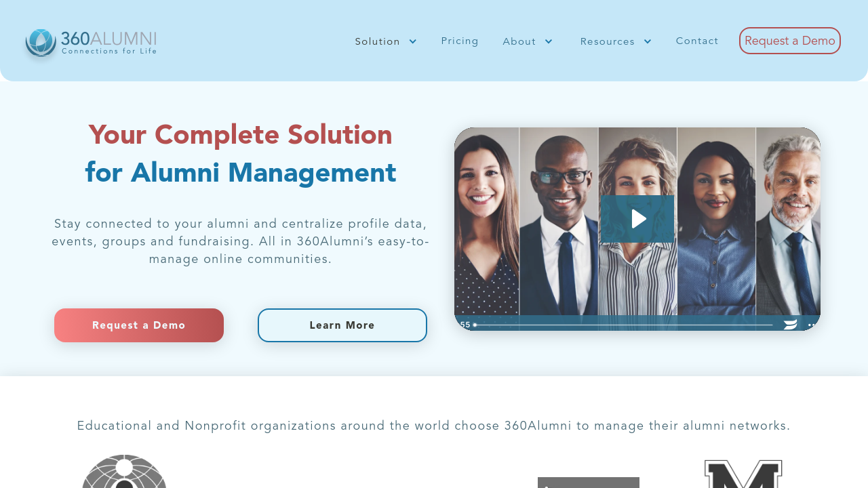Open the video's more options dots

[812, 325]
